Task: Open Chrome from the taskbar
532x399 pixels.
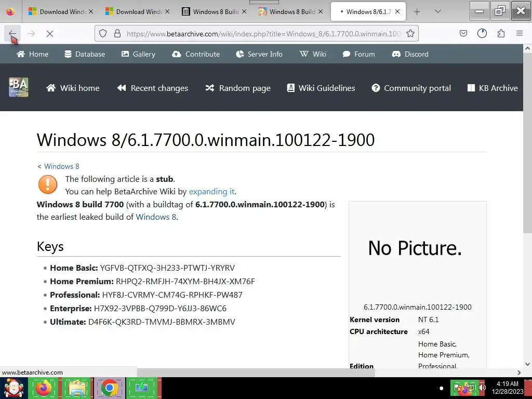Action: (x=109, y=388)
